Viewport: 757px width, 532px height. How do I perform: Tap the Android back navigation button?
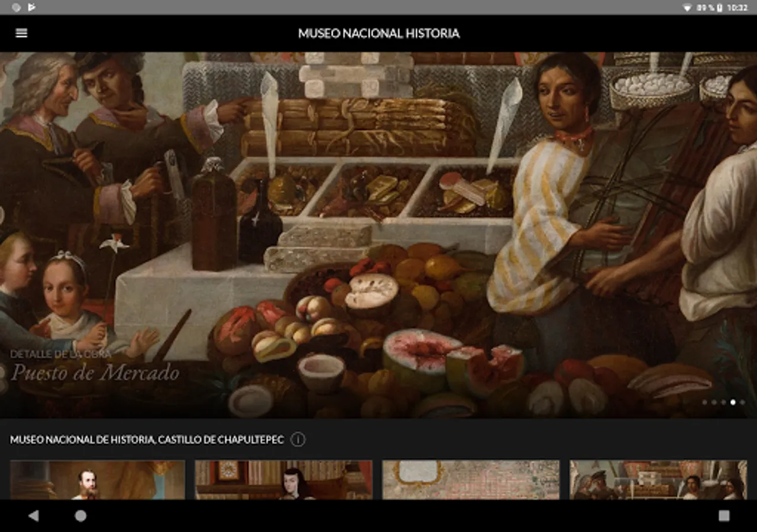point(34,516)
